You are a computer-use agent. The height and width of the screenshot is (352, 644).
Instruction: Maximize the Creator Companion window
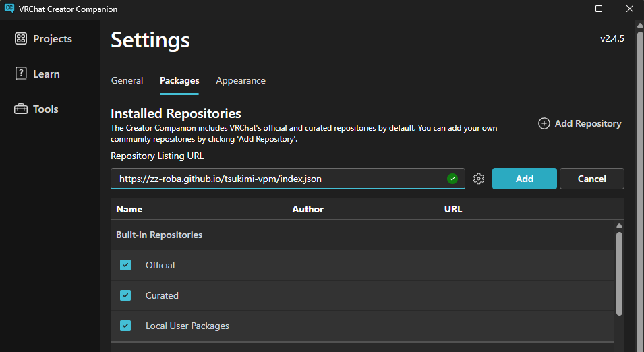click(x=599, y=9)
